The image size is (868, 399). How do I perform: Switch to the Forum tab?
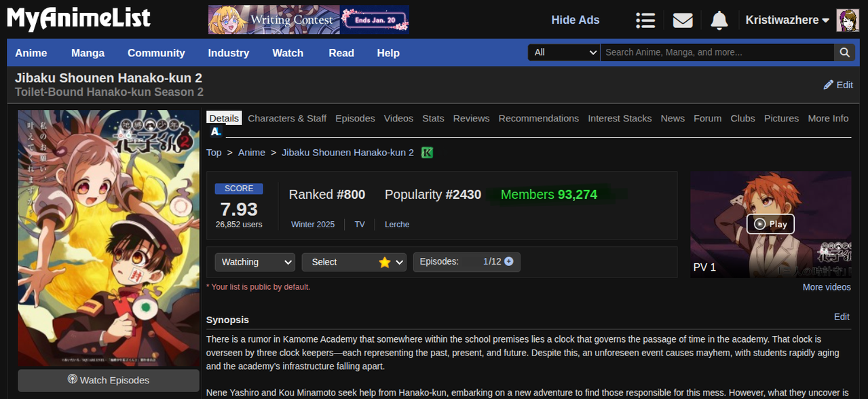coord(707,118)
